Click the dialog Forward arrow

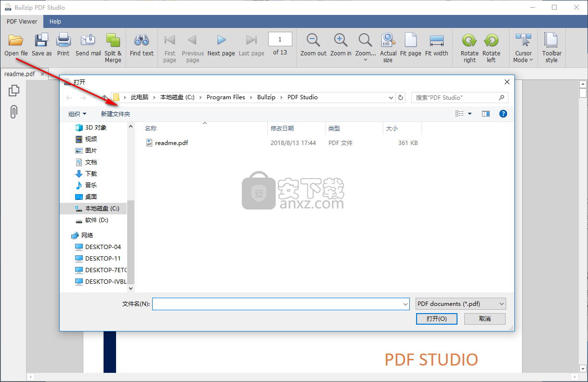click(x=83, y=97)
